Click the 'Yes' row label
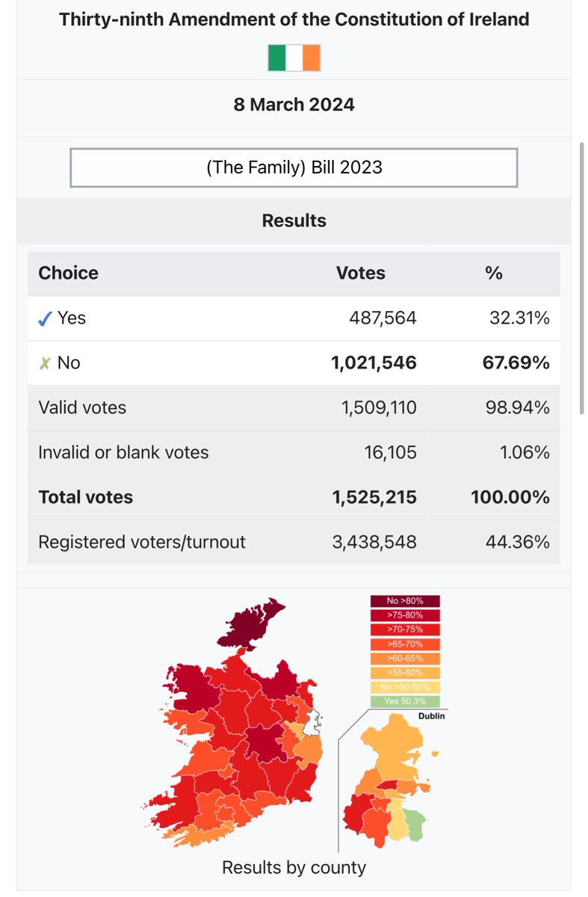Screen dimensions: 588x897 pos(72,318)
